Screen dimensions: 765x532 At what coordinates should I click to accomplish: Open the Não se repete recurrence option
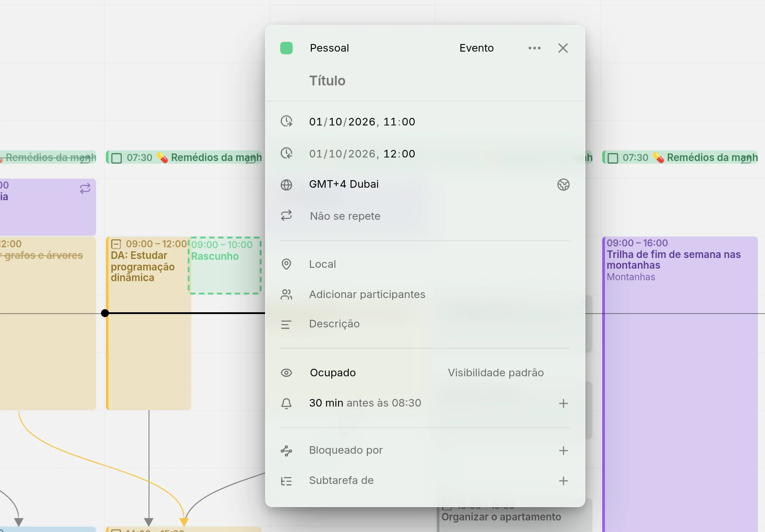point(345,216)
